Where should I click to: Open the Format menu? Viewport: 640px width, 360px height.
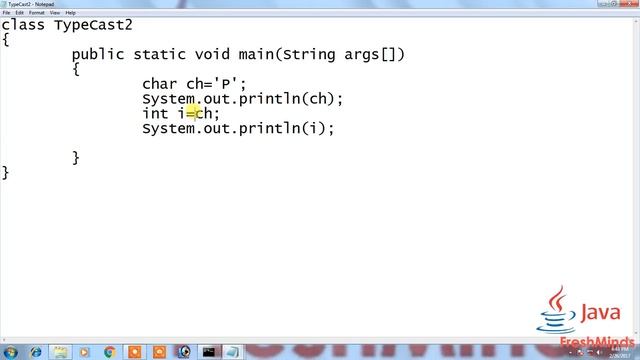(36, 13)
